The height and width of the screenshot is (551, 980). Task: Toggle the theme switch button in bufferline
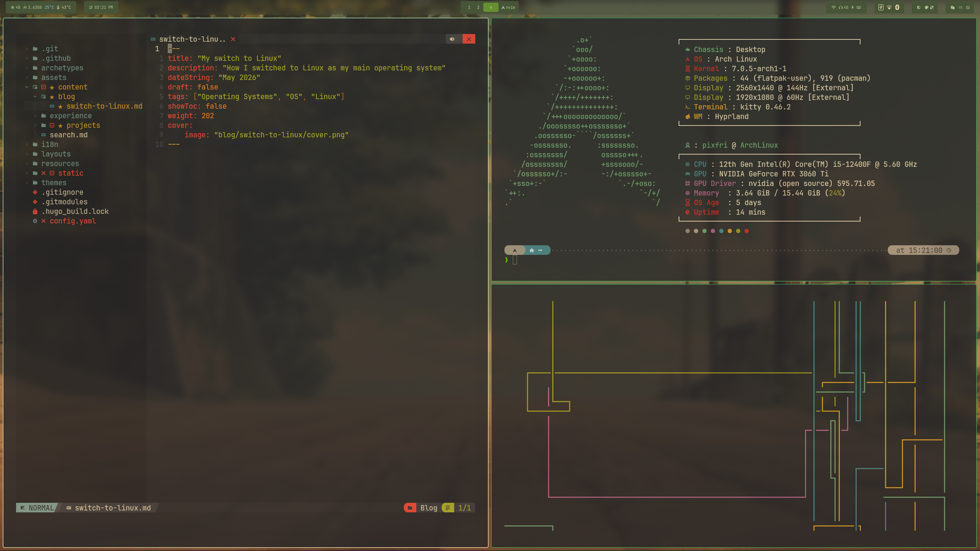[452, 39]
